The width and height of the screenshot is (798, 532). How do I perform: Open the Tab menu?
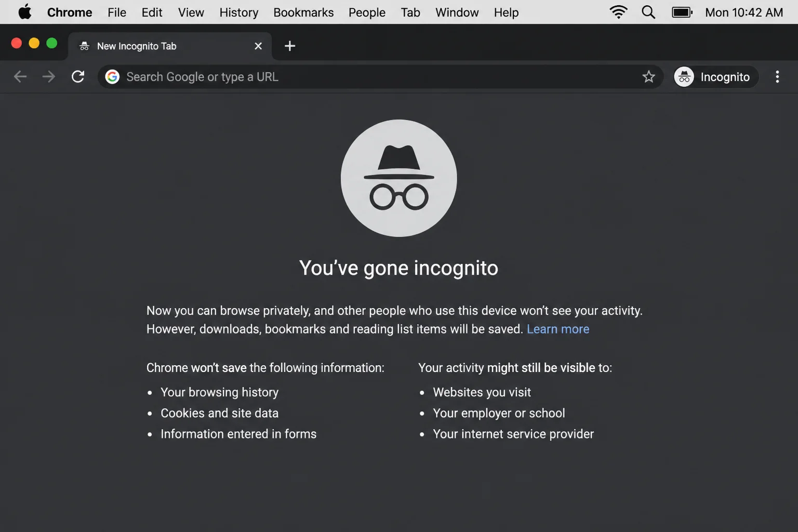[410, 12]
